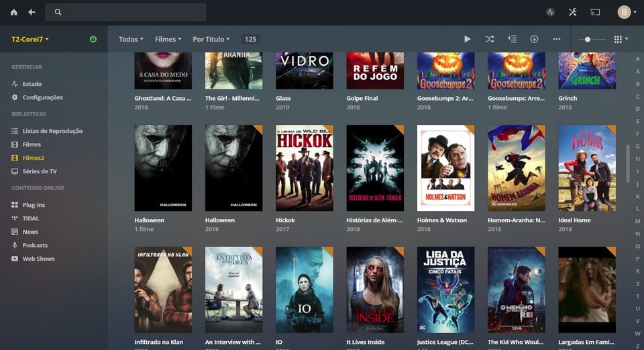Play all movies in library
644x350 pixels.
pyautogui.click(x=468, y=39)
